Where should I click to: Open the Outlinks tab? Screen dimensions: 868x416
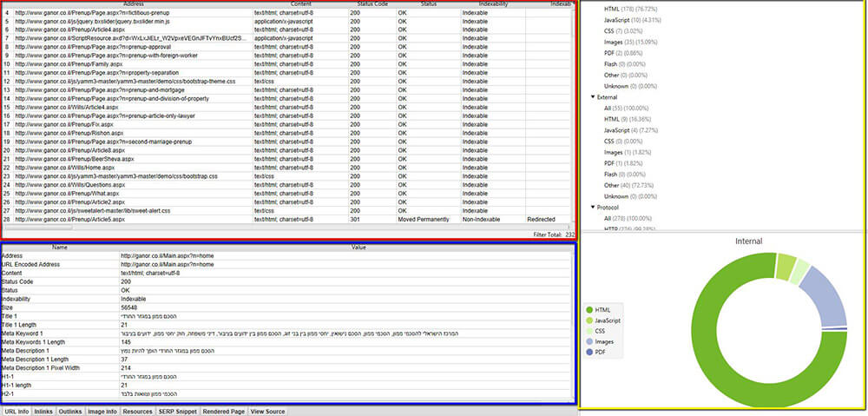click(70, 412)
